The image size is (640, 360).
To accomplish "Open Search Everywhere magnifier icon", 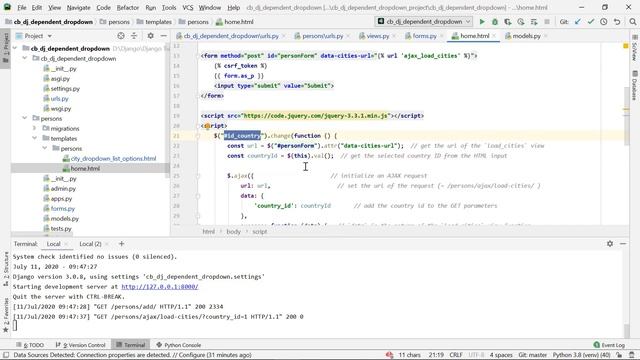I will 633,22.
